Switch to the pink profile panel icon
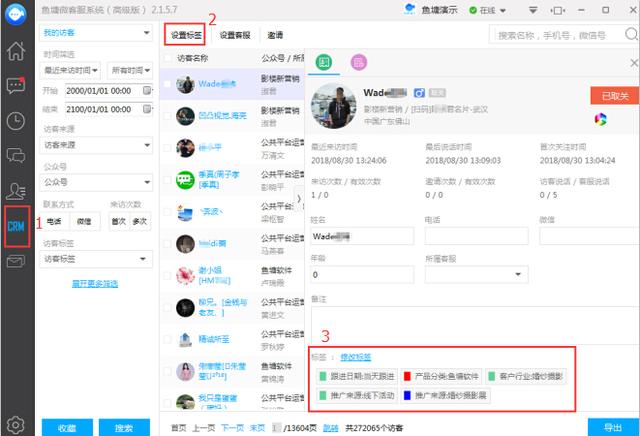Screen dimensions: 640x436 358,62
